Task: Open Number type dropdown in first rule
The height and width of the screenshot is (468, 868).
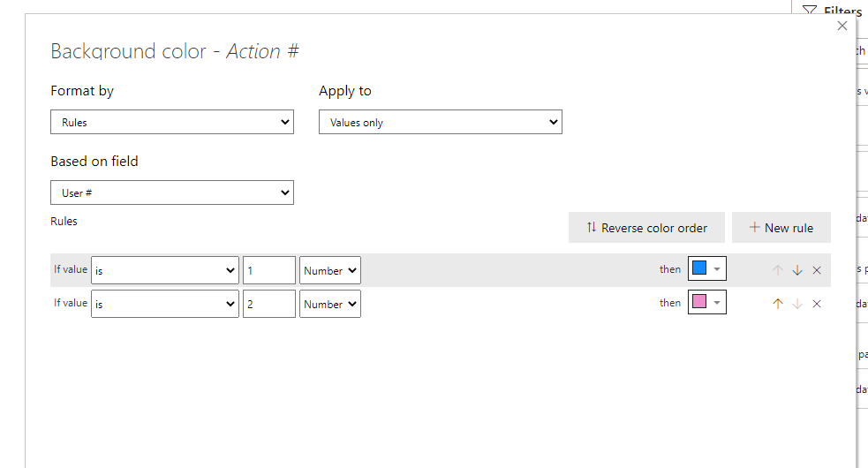Action: (x=330, y=270)
